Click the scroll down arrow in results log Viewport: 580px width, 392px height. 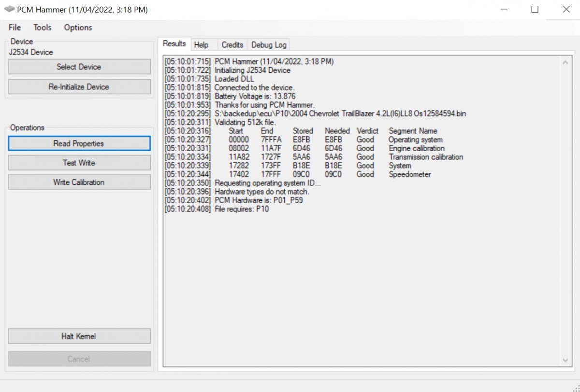coord(565,361)
